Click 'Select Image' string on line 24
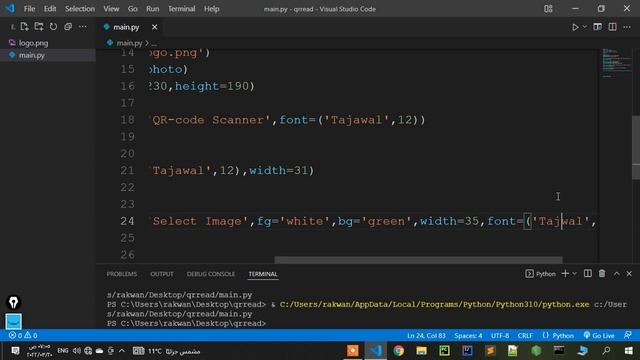This screenshot has width=640, height=360. tap(199, 221)
